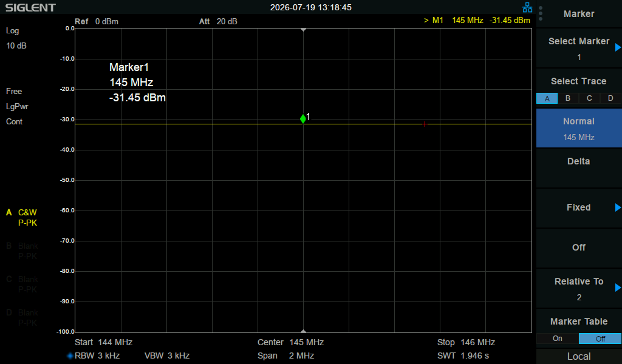622x364 pixels.
Task: Turn Marker Table Off
Action: coord(600,339)
